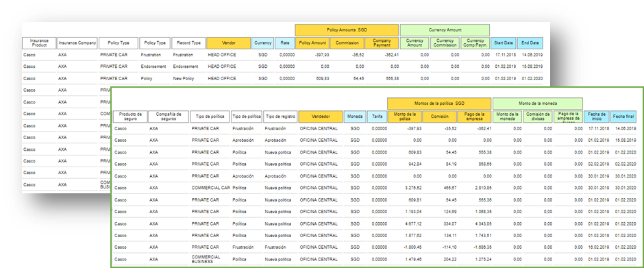Select the 3.276,52 policy amount cell

412,188
